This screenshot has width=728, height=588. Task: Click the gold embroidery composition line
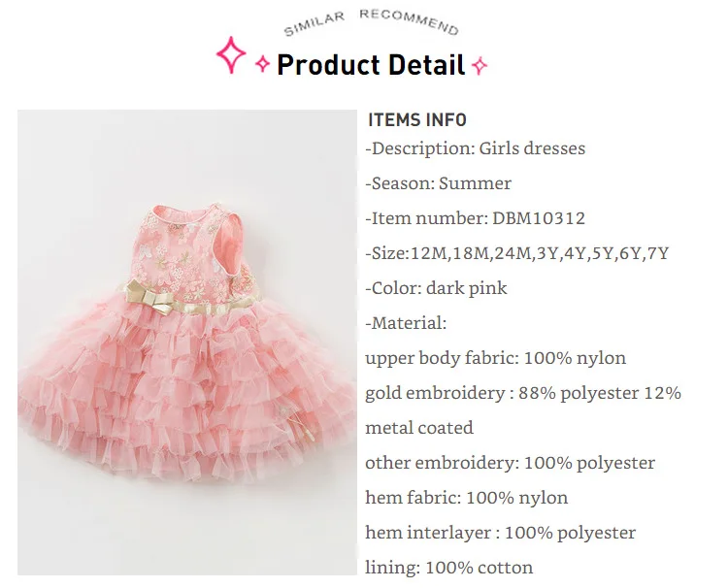523,394
